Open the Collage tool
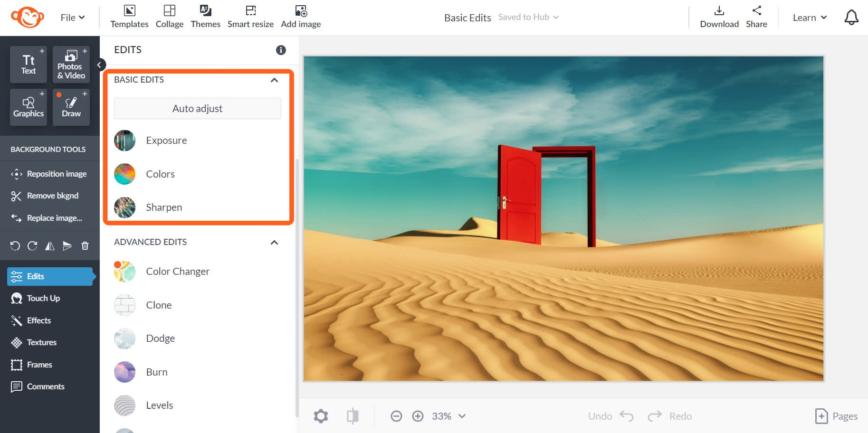The image size is (868, 433). click(170, 17)
